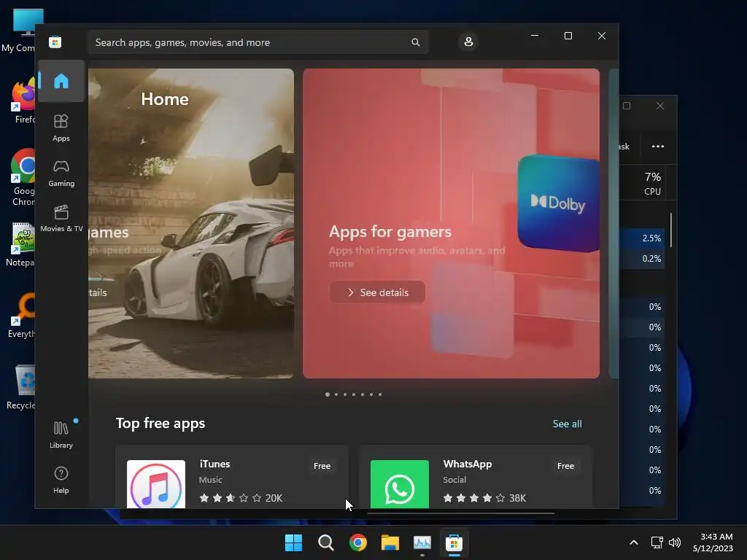This screenshot has height=560, width=747.
Task: Select the sixth carousel page dot
Action: [371, 394]
